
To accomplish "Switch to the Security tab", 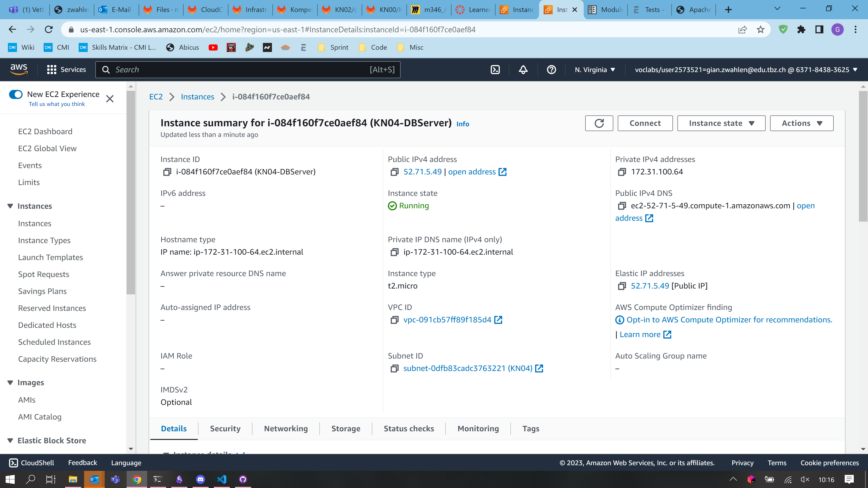I will 225,429.
